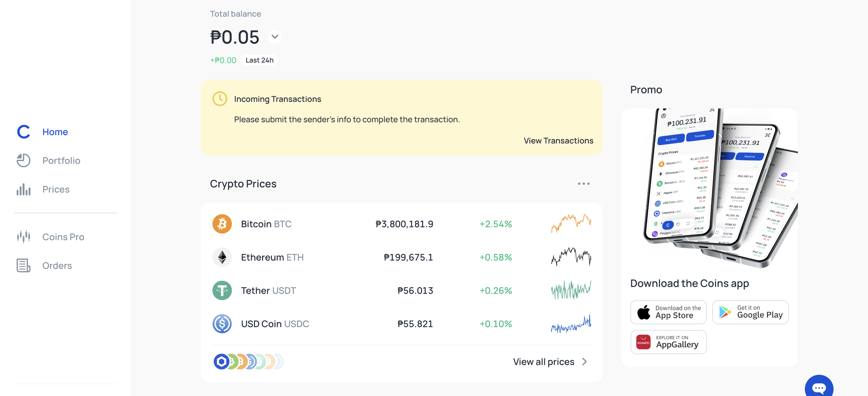Image resolution: width=868 pixels, height=396 pixels.
Task: Click the Ethereum diamond icon
Action: coord(222,257)
